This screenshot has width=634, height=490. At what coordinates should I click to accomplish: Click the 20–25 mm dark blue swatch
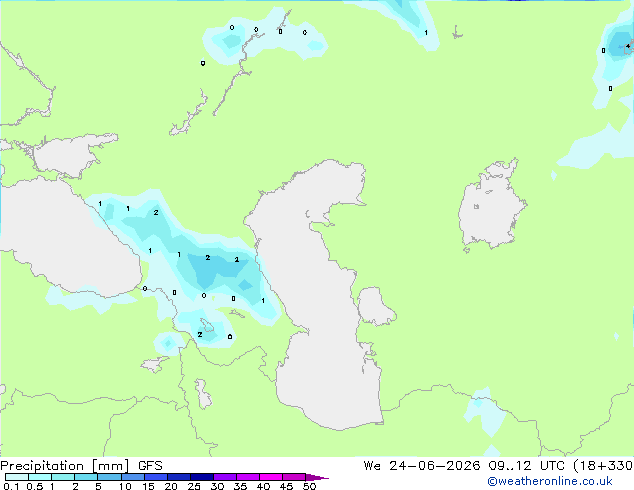179,477
